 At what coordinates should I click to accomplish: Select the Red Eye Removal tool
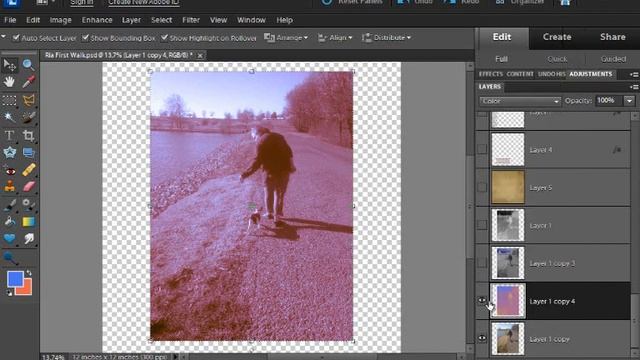9,170
